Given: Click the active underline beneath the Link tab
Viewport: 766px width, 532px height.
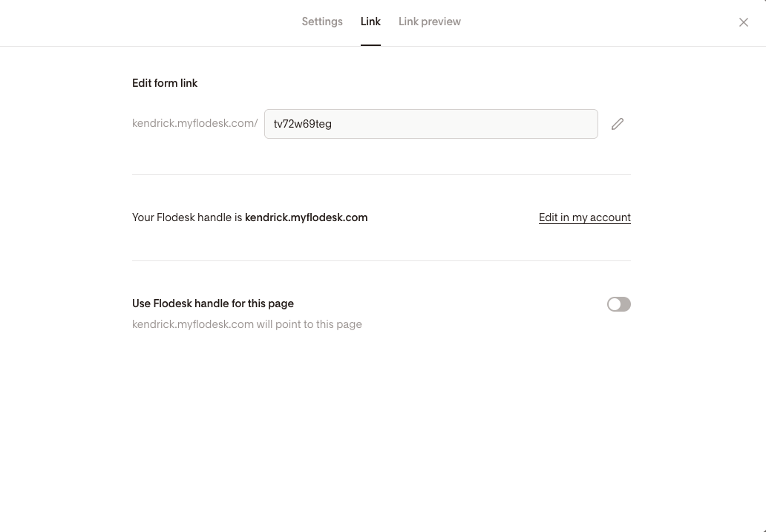Looking at the screenshot, I should 370,45.
